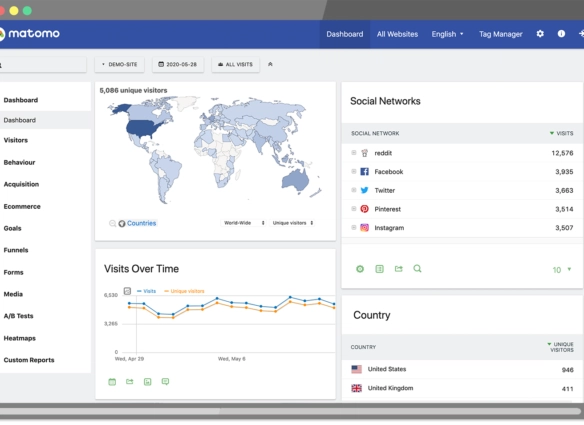This screenshot has width=584, height=425.
Task: Click the Social Networks export icon
Action: click(399, 269)
